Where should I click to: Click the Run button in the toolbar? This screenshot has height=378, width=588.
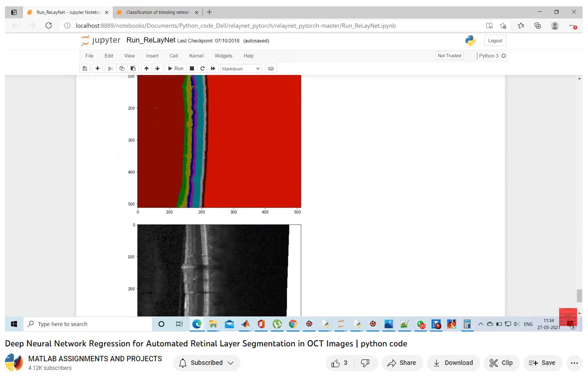click(176, 69)
